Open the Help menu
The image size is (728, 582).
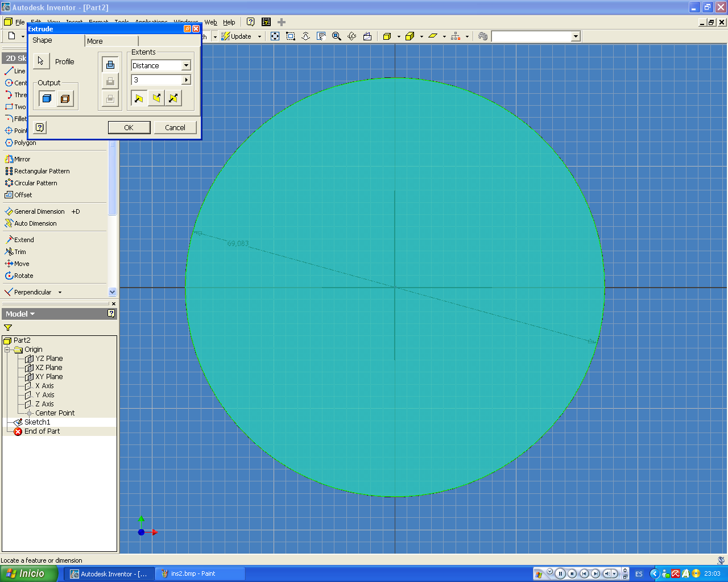[229, 22]
